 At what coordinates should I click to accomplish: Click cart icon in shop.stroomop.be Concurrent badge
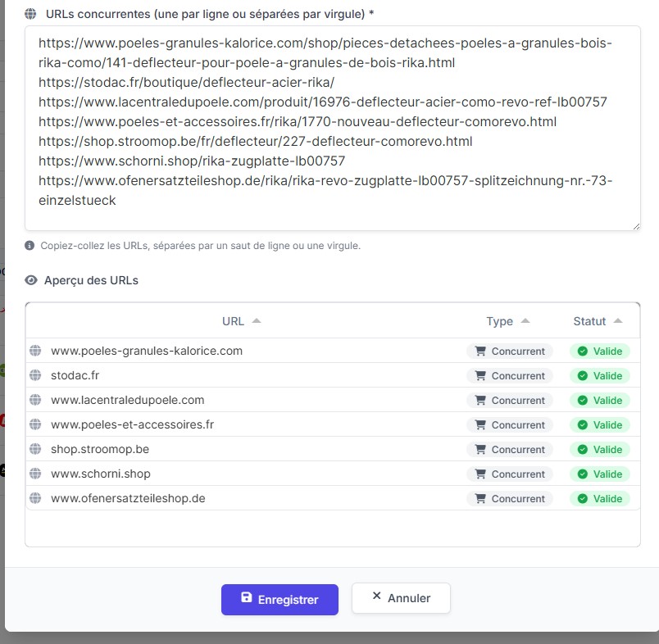tap(480, 449)
